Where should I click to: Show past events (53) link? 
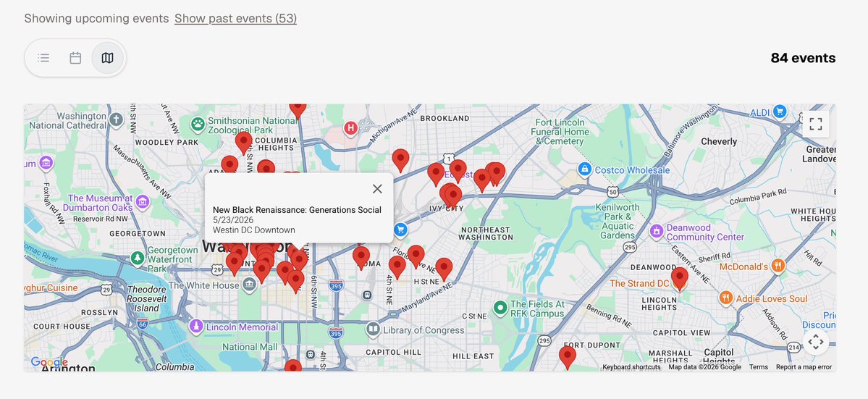[235, 18]
